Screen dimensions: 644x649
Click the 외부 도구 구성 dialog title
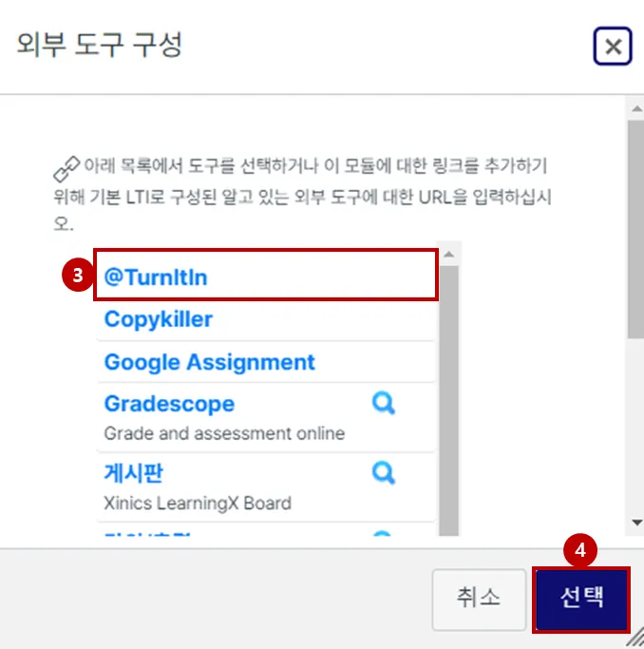coord(100,44)
